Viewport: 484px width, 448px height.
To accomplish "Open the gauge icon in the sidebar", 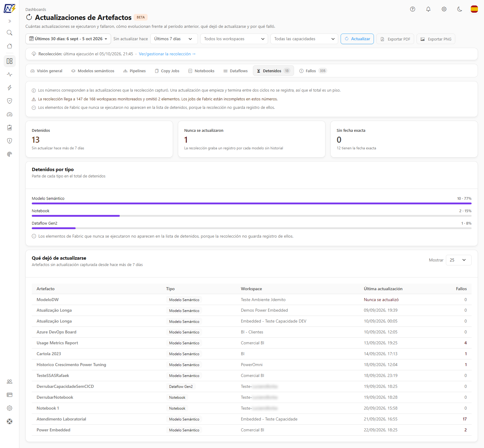I will (10, 114).
